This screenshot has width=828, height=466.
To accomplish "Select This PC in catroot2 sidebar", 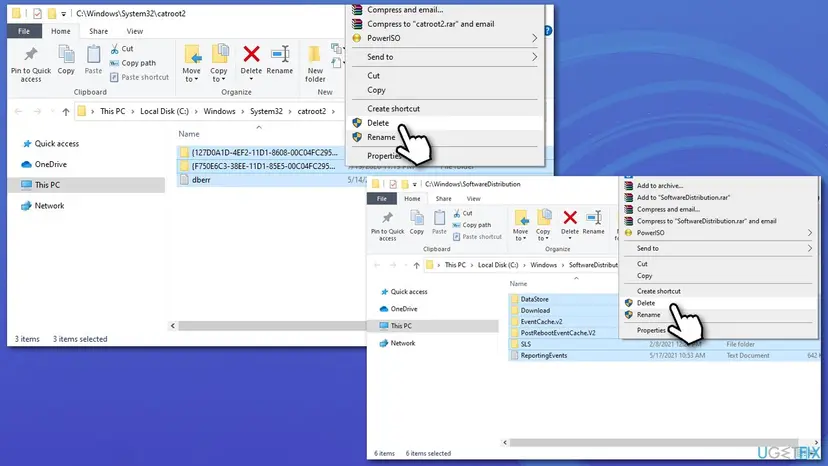I will [87, 185].
